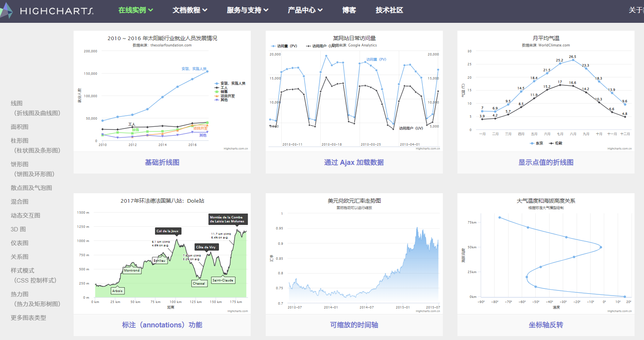This screenshot has height=340, width=644.
Task: Select 面积图 in the sidebar
Action: 20,127
